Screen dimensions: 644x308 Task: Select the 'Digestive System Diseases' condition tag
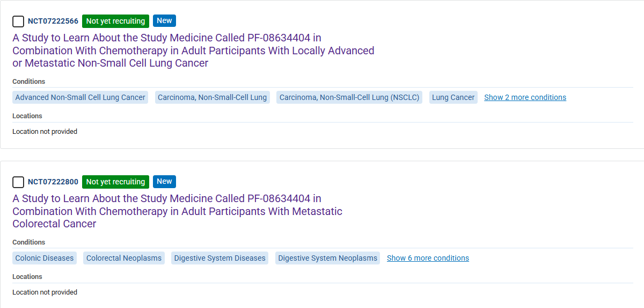[x=220, y=258]
